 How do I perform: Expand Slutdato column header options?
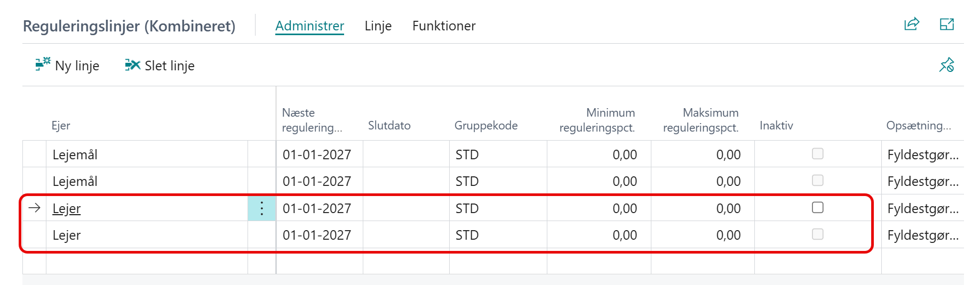pyautogui.click(x=389, y=126)
